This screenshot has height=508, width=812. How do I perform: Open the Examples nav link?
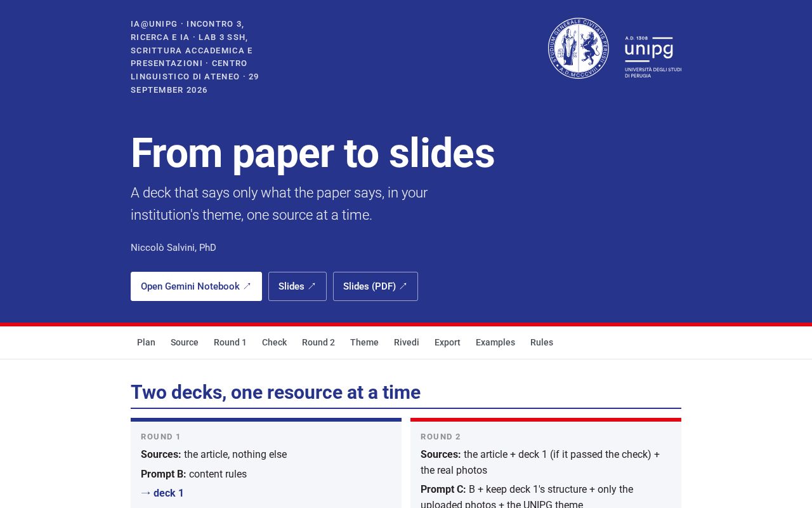tap(495, 342)
